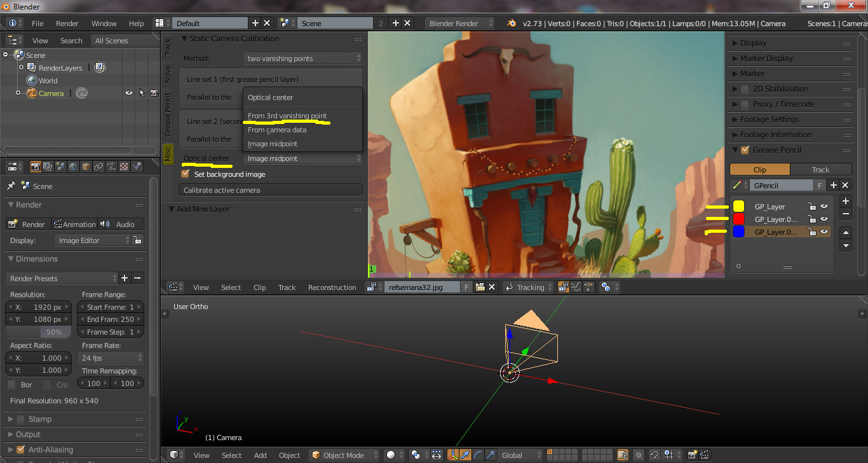This screenshot has width=868, height=463.
Task: Click the OpenGL render animation clapper icon
Action: 703,455
